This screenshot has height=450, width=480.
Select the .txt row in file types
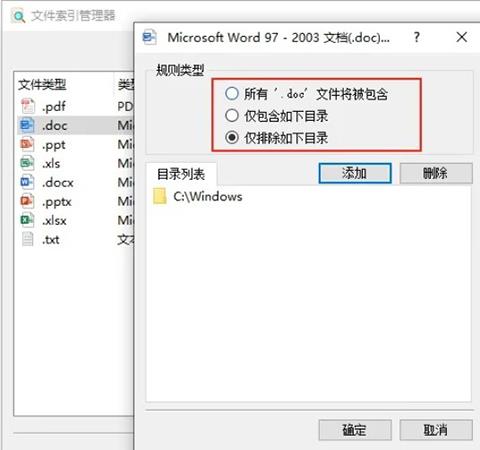click(x=76, y=239)
